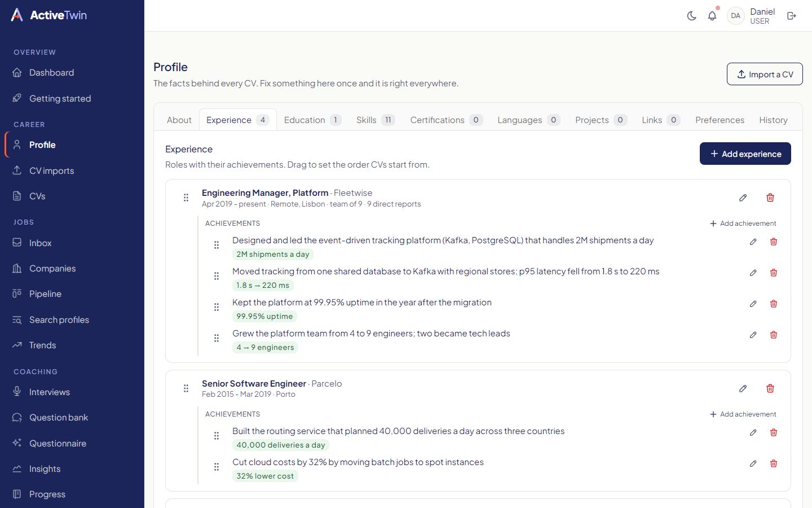This screenshot has width=812, height=508.
Task: Click the Import a CV button
Action: (765, 74)
